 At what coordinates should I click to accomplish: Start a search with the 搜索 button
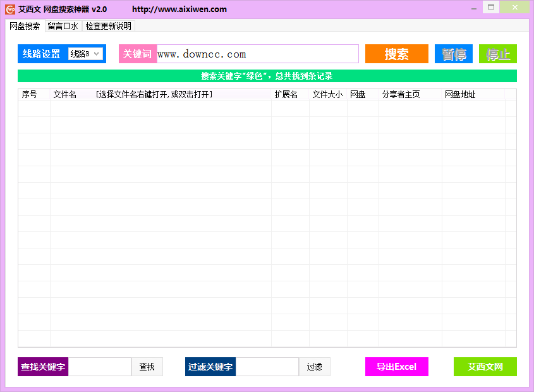point(396,54)
